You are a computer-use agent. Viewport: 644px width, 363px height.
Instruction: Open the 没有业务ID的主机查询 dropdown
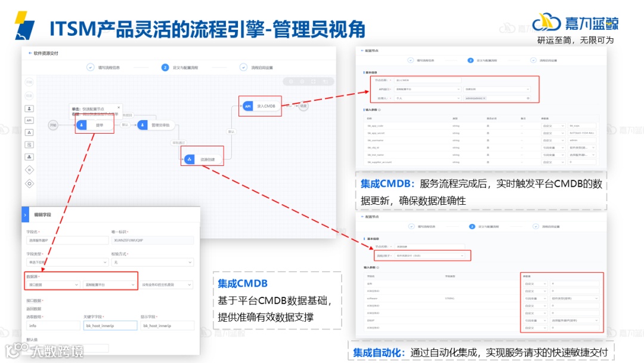[x=166, y=284]
